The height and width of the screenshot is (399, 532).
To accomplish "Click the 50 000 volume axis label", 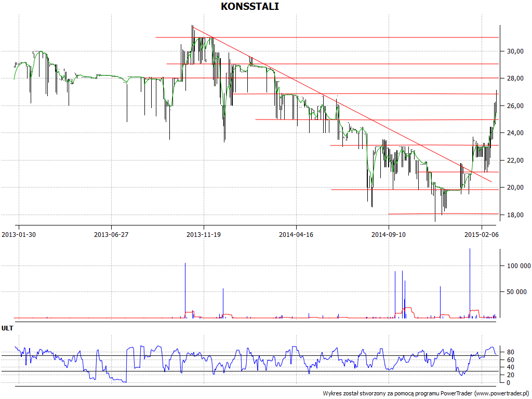I will click(517, 292).
